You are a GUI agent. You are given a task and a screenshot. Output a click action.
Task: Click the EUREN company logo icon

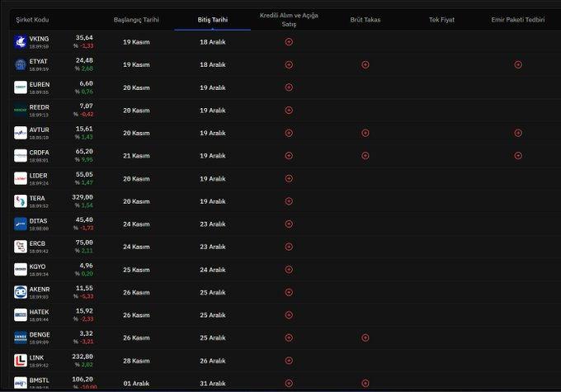(21, 87)
